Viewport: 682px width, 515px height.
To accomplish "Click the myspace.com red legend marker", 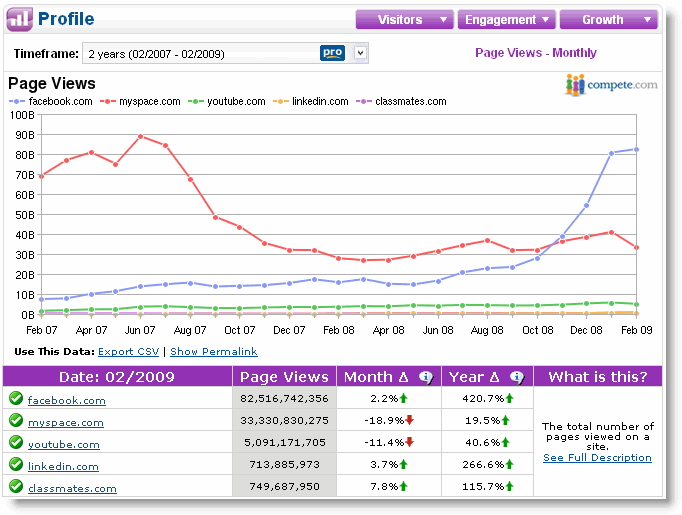I will click(x=107, y=101).
